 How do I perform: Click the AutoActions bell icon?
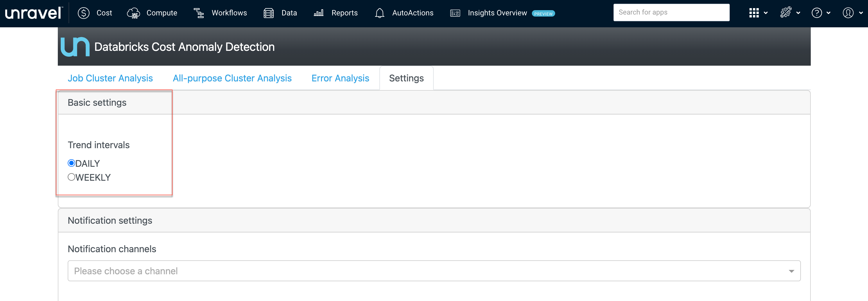[379, 13]
